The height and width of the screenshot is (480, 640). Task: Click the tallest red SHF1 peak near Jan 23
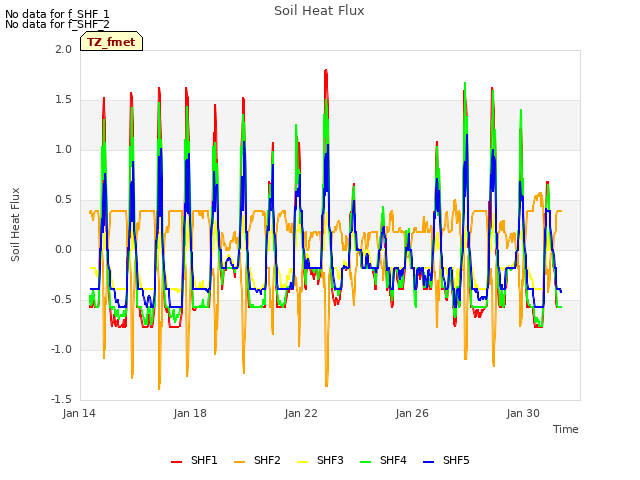coord(326,71)
